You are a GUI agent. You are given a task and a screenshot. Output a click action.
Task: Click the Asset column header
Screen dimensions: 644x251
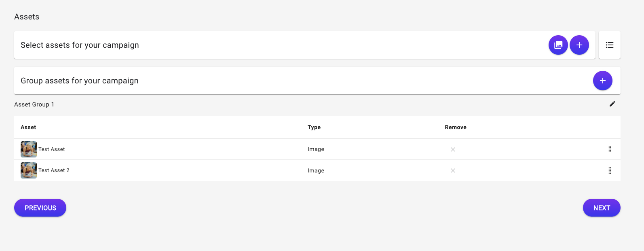[28, 127]
